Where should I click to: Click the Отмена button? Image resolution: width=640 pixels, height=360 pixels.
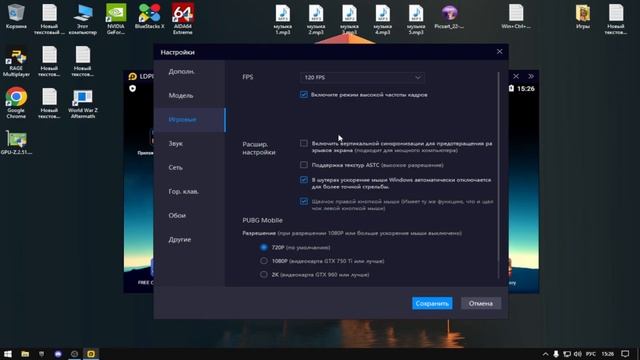(x=481, y=303)
